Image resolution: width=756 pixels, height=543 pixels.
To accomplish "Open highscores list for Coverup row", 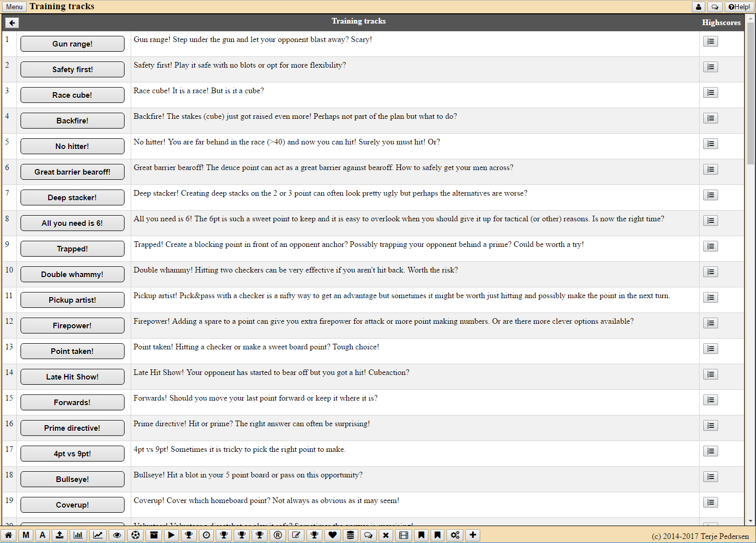I will (x=710, y=503).
